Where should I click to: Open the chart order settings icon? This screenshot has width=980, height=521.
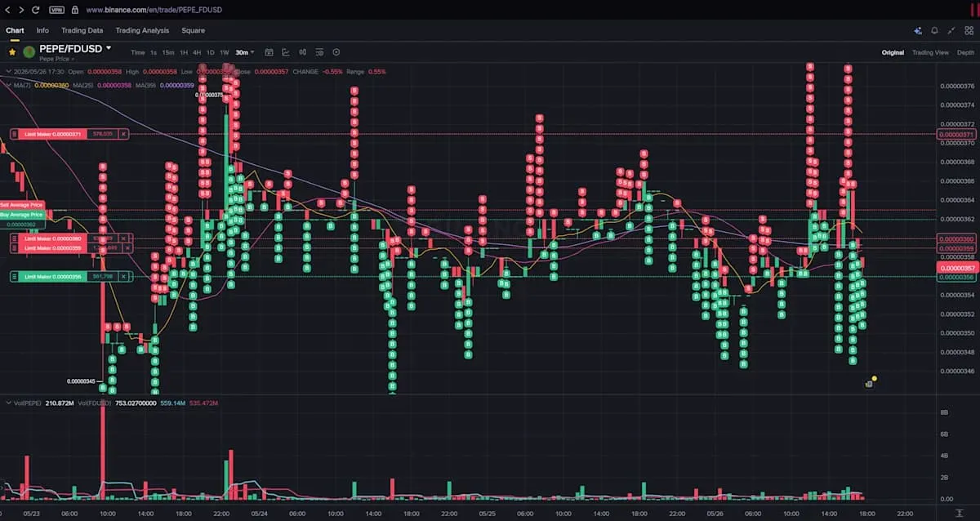[x=319, y=52]
